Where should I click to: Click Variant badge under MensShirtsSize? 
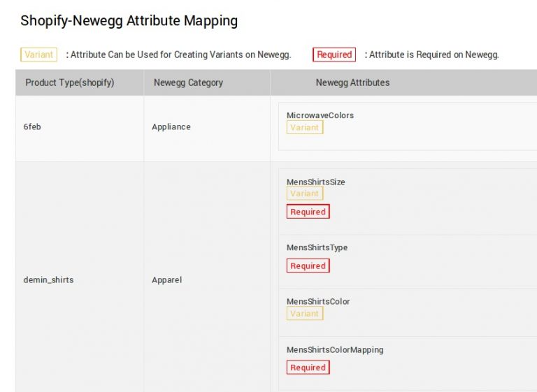(305, 194)
